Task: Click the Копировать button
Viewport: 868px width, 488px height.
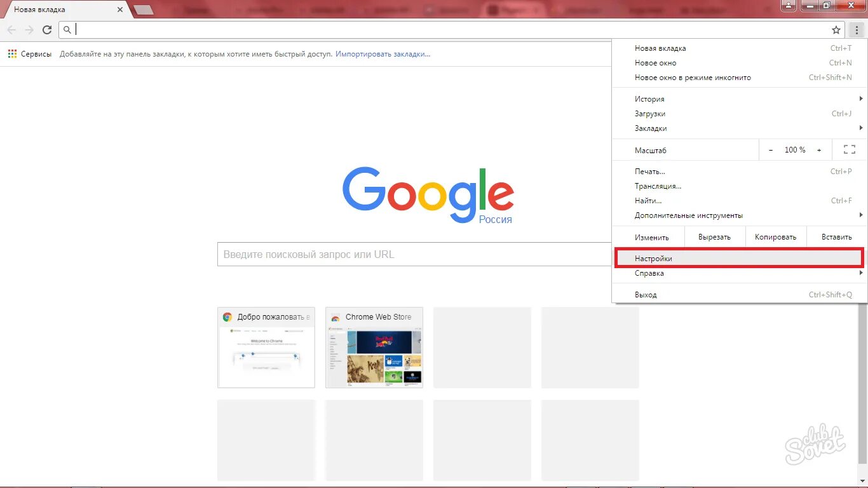Action: (775, 237)
